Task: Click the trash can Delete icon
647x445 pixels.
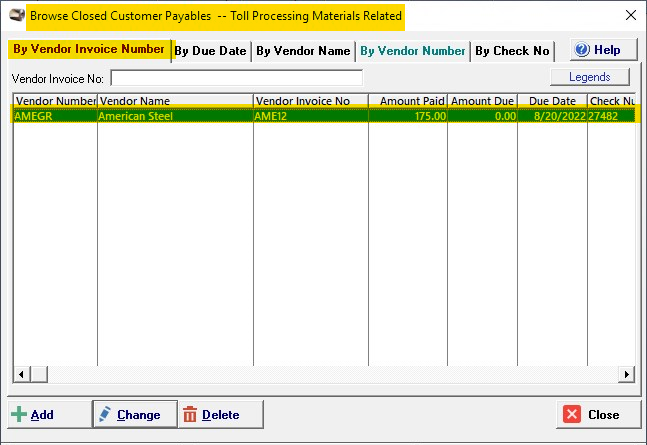Action: click(190, 414)
